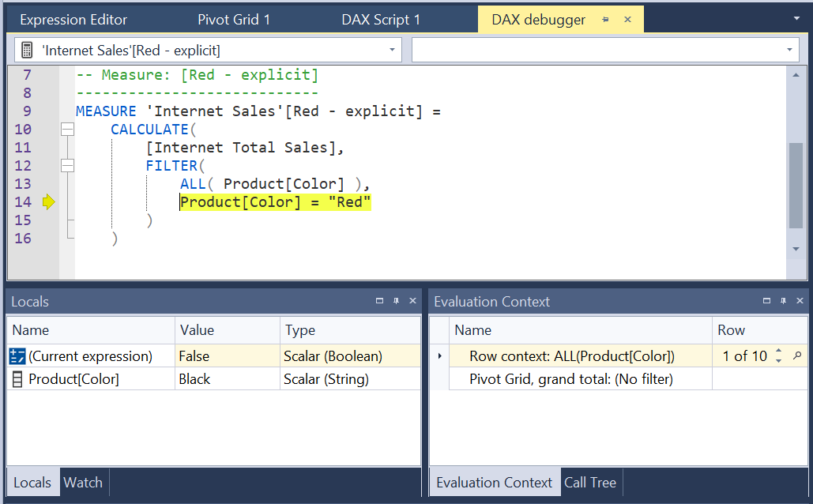
Task: Click the float window icon on Locals panel
Action: (379, 301)
